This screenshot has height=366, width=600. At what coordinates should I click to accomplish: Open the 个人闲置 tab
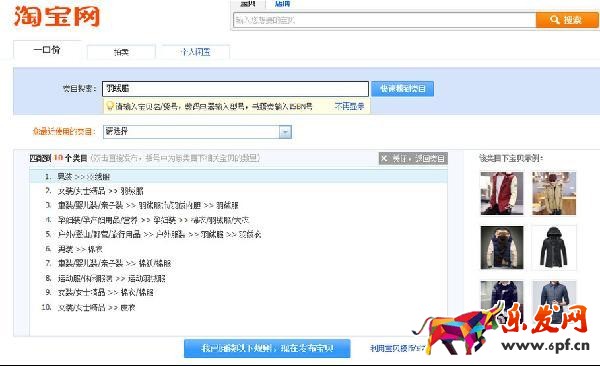[x=195, y=52]
